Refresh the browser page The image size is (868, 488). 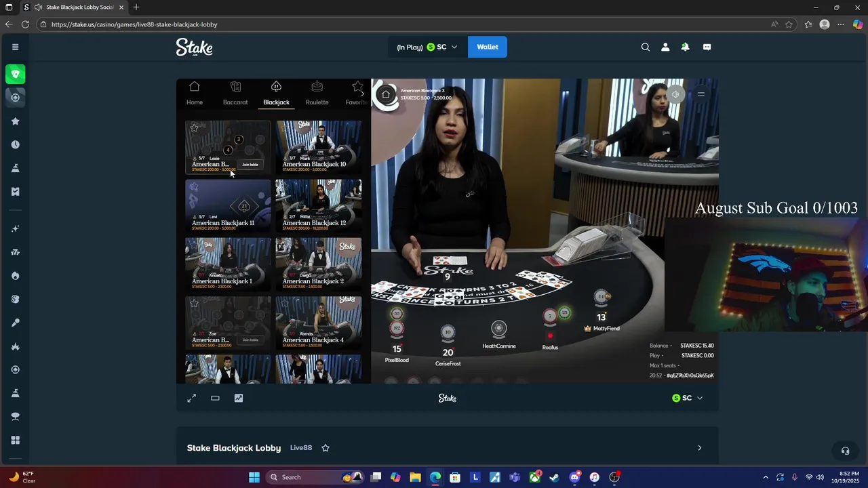tap(25, 24)
